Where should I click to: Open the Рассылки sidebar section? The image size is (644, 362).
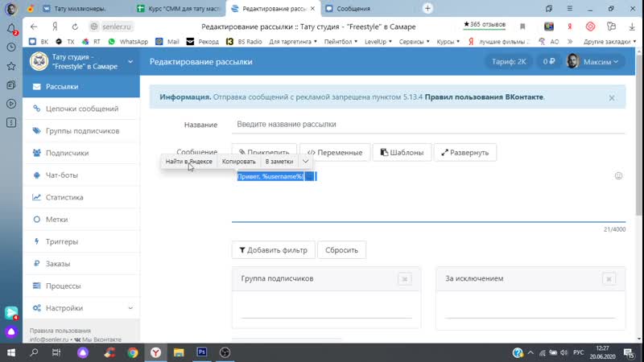(x=81, y=87)
